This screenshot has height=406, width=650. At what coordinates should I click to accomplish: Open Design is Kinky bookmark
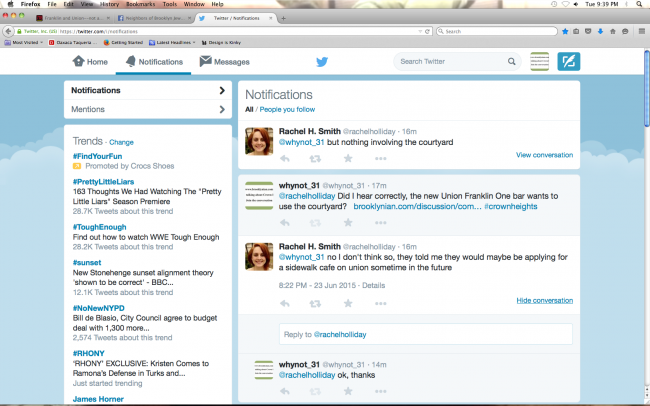click(221, 42)
